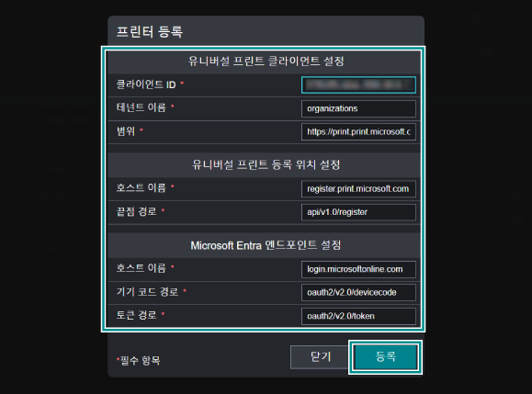Click the 범위 field with print.microsoft URL
This screenshot has width=532, height=394.
pos(358,132)
